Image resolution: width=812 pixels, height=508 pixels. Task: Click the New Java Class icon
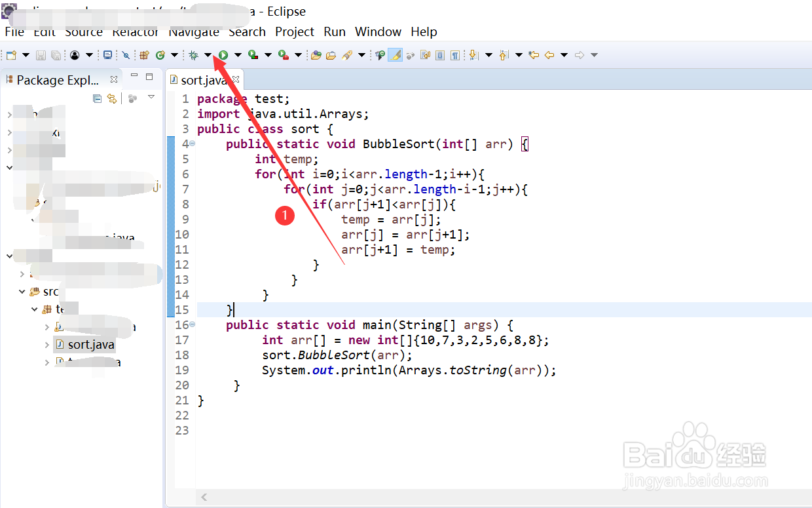pyautogui.click(x=160, y=55)
